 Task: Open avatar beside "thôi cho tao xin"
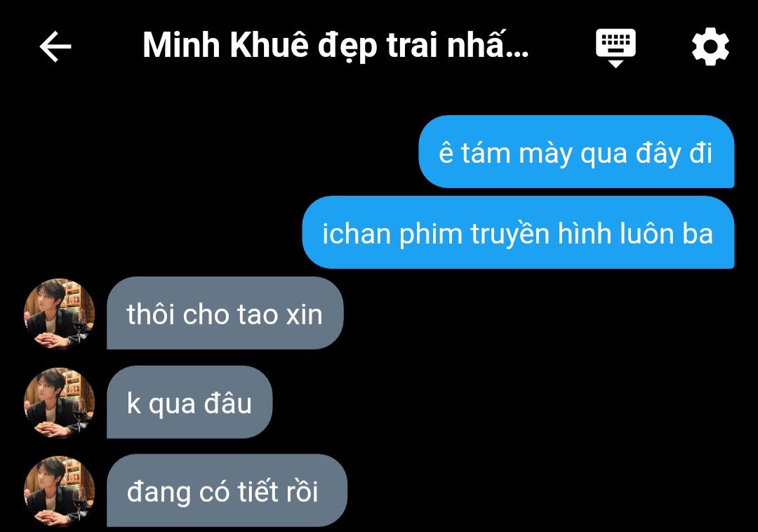click(x=60, y=313)
